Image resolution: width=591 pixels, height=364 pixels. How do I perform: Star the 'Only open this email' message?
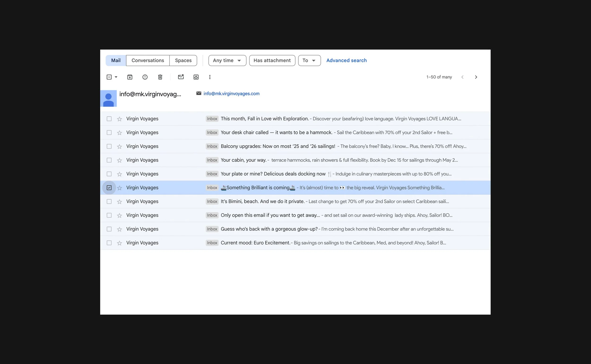pyautogui.click(x=119, y=215)
